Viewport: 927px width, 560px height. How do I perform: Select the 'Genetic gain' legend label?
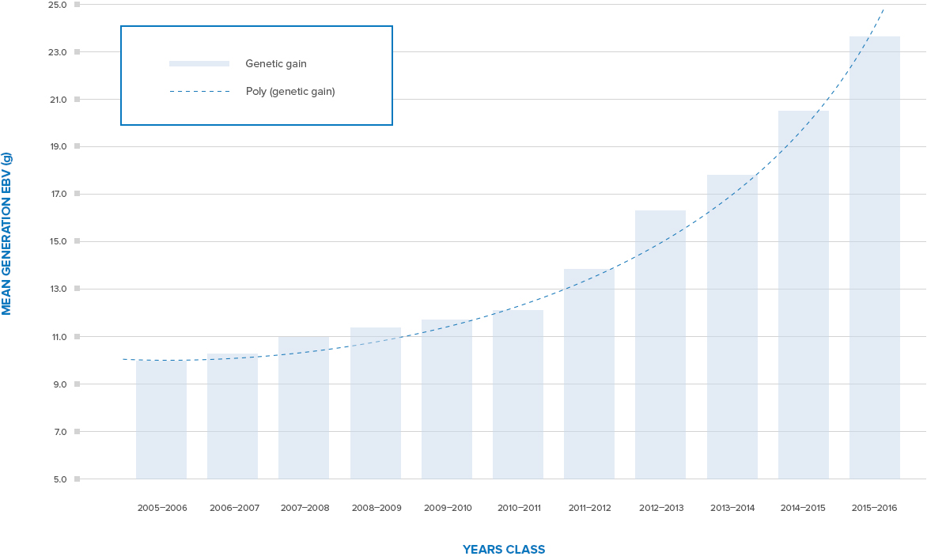point(275,64)
